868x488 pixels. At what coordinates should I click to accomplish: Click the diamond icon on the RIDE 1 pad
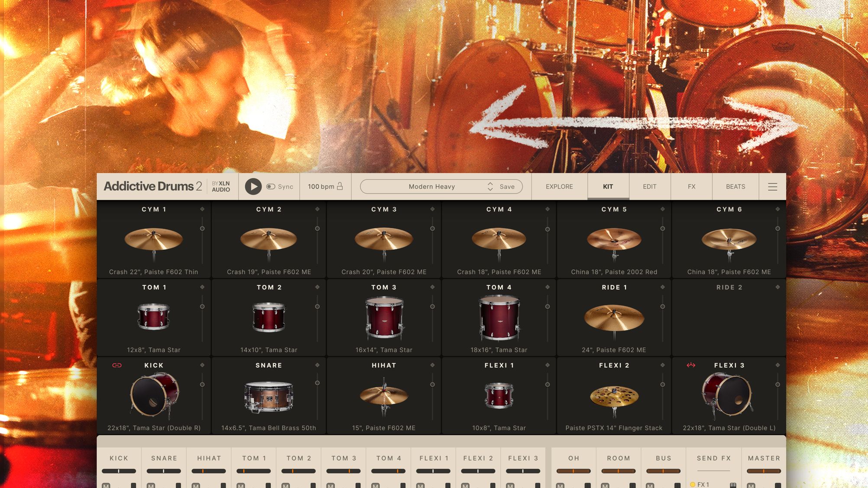click(662, 287)
